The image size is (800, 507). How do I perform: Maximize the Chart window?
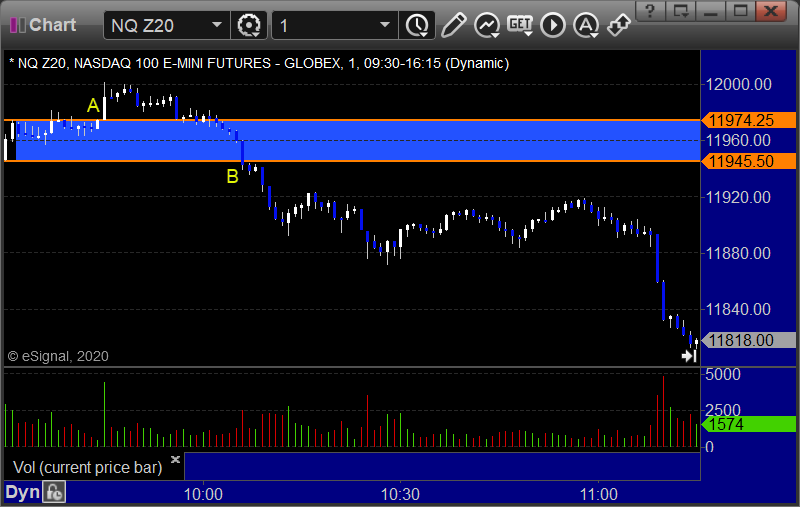click(x=741, y=11)
